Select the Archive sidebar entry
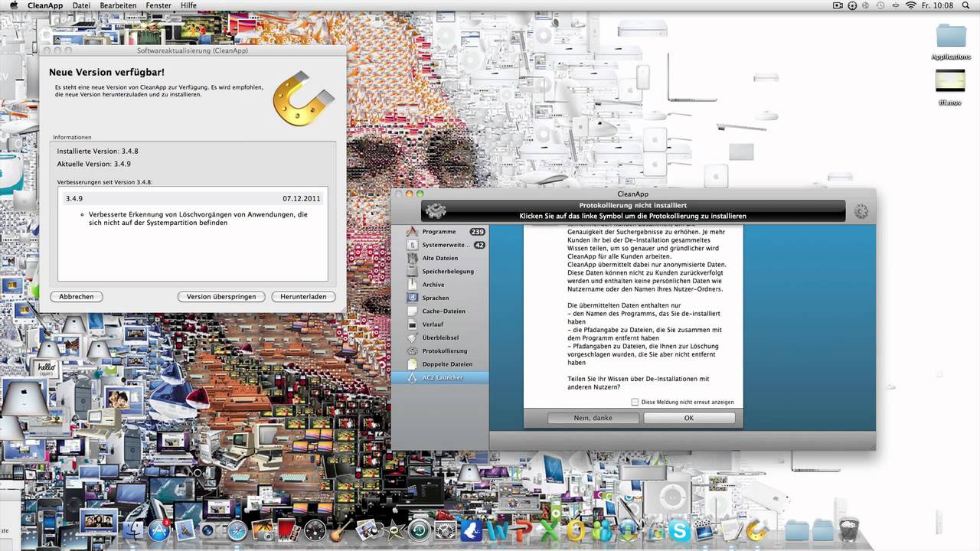Image resolution: width=980 pixels, height=551 pixels. click(440, 285)
